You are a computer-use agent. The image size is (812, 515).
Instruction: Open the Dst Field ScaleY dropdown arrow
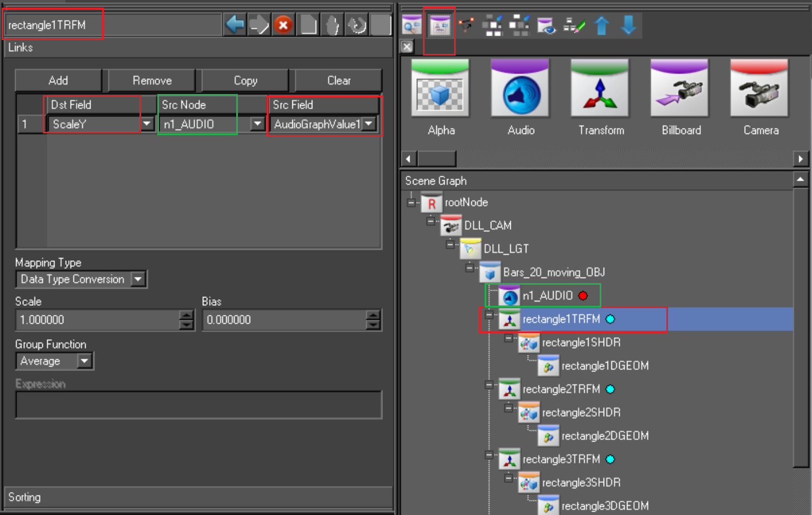pyautogui.click(x=147, y=124)
